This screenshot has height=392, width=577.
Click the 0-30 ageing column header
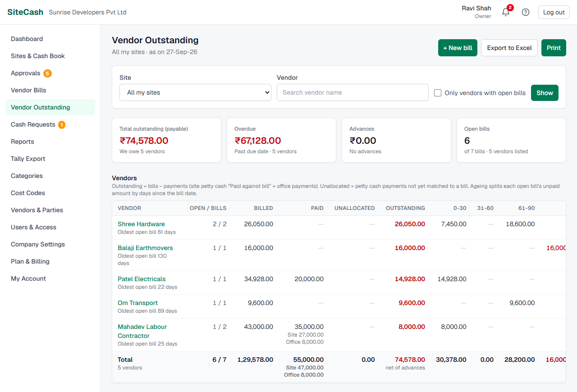(x=460, y=208)
